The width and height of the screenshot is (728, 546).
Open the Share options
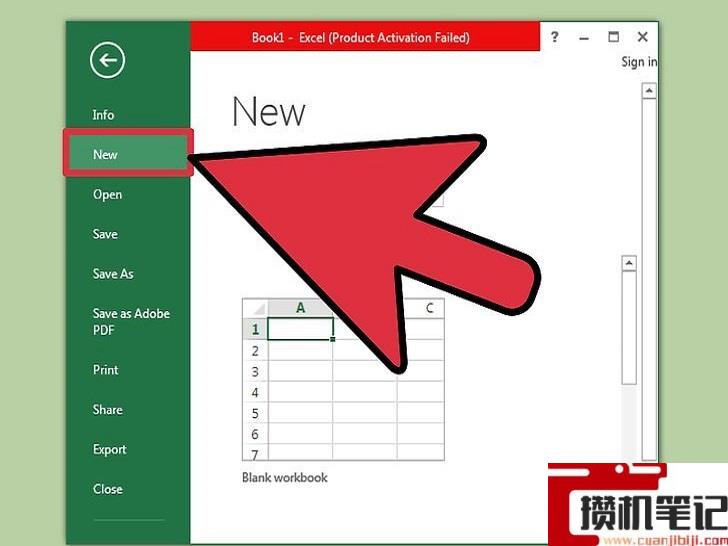tap(107, 410)
